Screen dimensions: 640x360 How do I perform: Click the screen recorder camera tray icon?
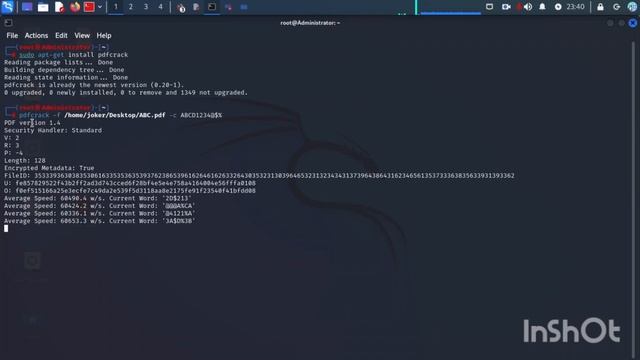[506, 7]
